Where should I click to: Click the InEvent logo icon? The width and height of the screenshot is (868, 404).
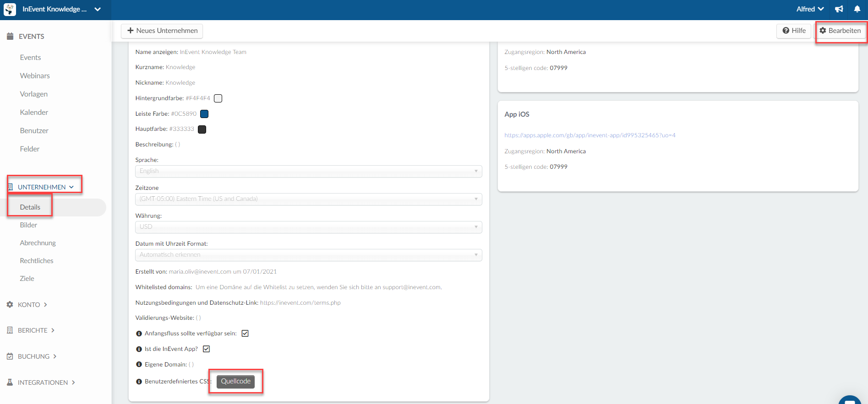click(x=10, y=9)
